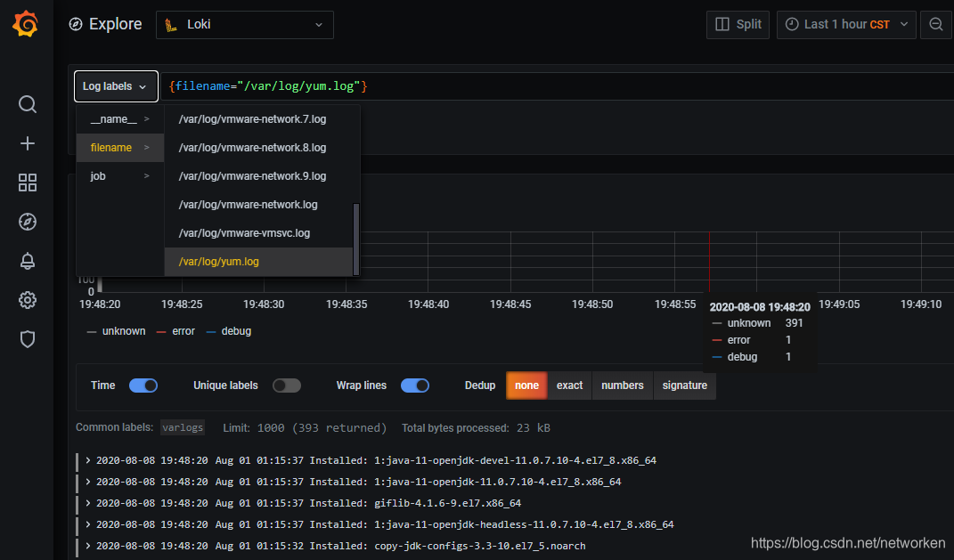Toggle the Time switch
Image resolution: width=954 pixels, height=560 pixels.
point(143,386)
